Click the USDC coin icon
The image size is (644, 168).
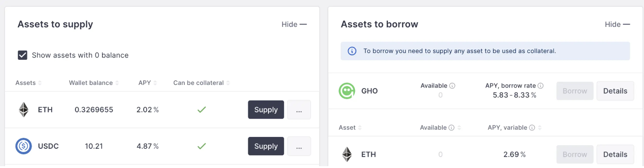pyautogui.click(x=23, y=146)
